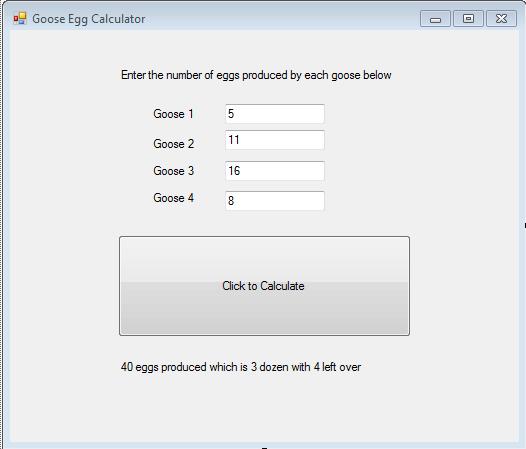The height and width of the screenshot is (449, 526).
Task: Select the Goose 3 label text
Action: click(x=174, y=171)
